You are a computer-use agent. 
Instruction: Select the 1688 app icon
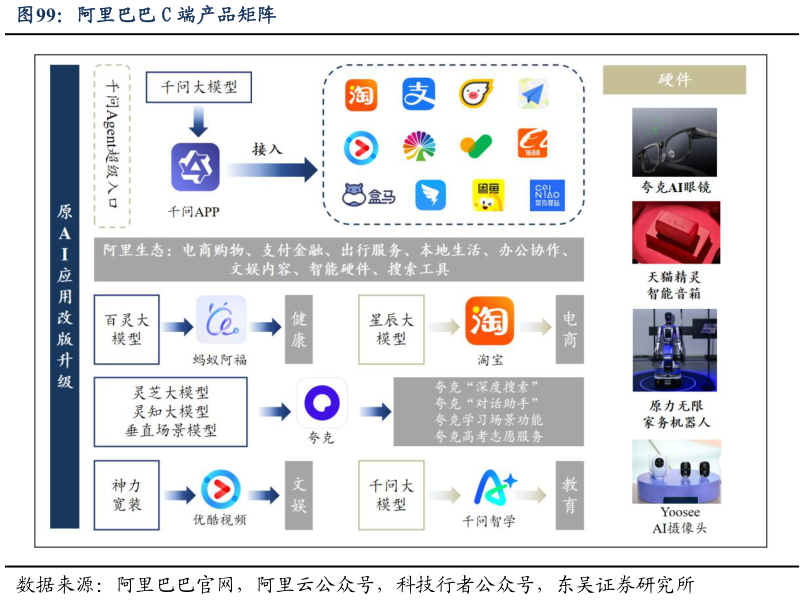pos(533,146)
